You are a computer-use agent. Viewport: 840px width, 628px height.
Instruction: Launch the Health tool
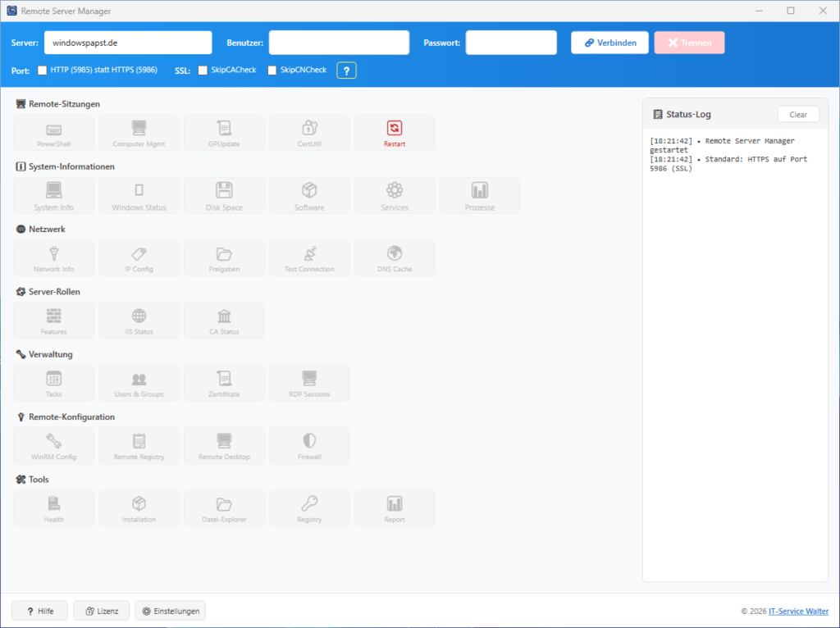pos(52,508)
